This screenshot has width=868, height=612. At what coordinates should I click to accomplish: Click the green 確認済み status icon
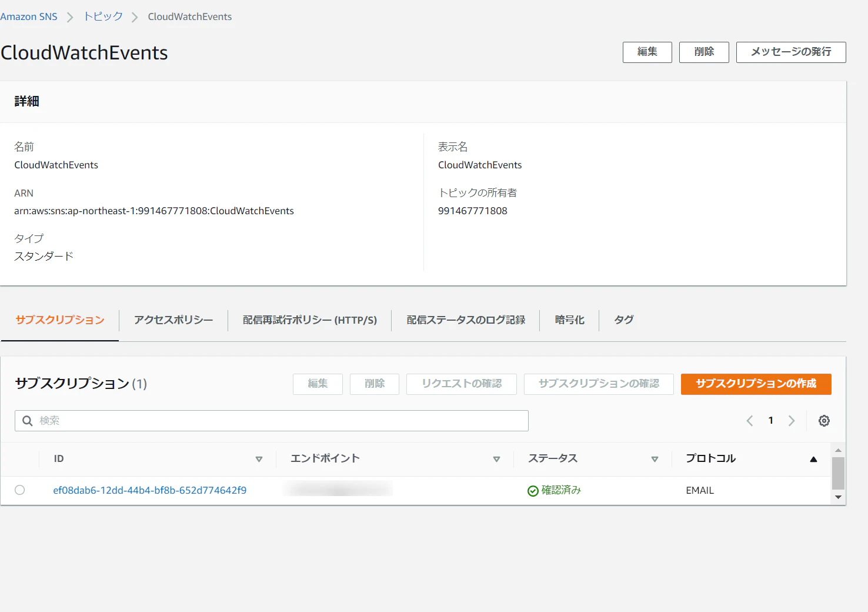coord(533,491)
